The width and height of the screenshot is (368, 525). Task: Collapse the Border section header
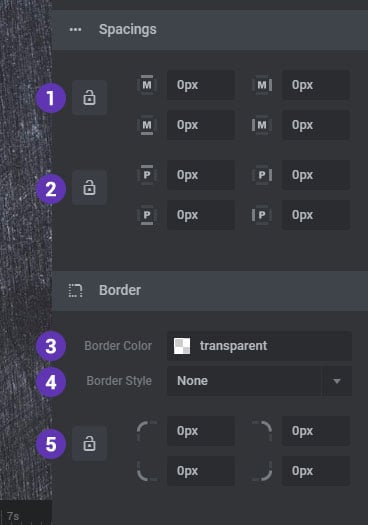[210, 291]
